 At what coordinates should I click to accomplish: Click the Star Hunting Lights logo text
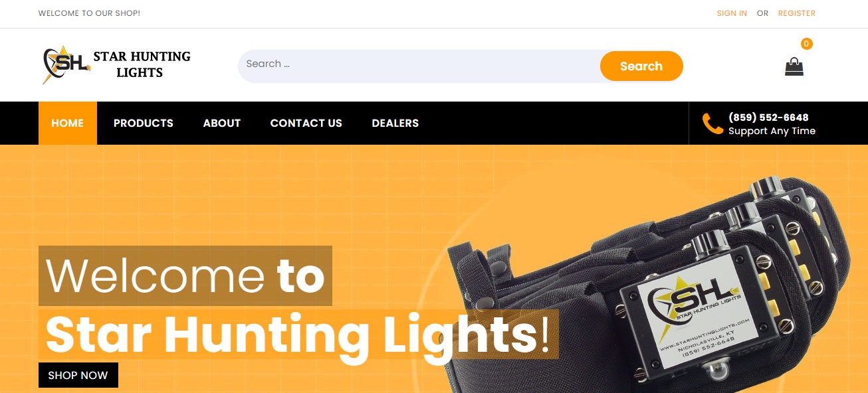(x=142, y=64)
